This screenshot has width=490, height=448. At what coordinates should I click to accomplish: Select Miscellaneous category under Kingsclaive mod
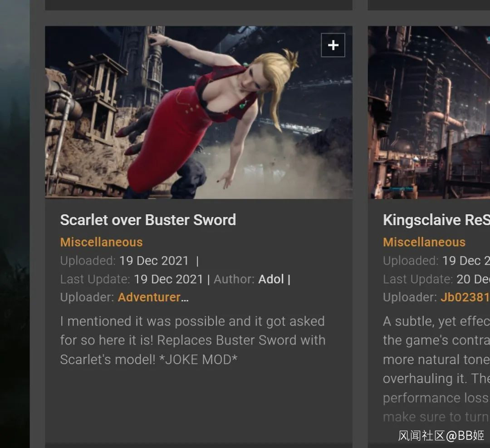(424, 242)
